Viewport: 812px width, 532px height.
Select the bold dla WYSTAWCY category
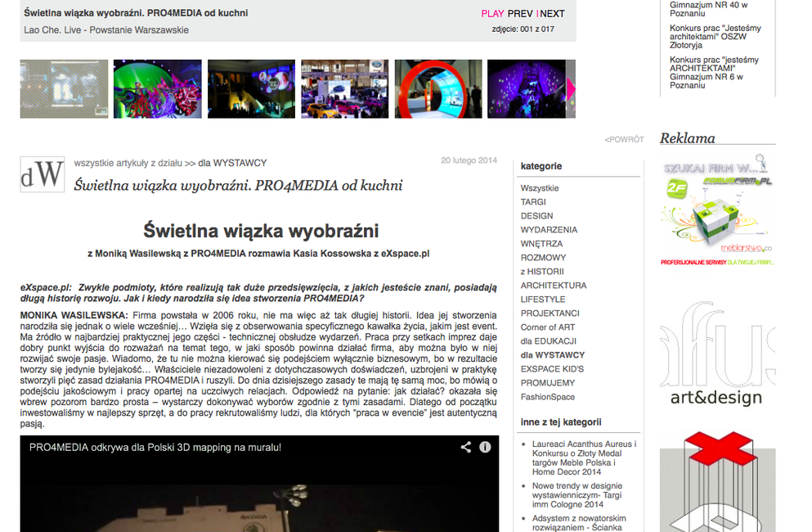coord(553,355)
